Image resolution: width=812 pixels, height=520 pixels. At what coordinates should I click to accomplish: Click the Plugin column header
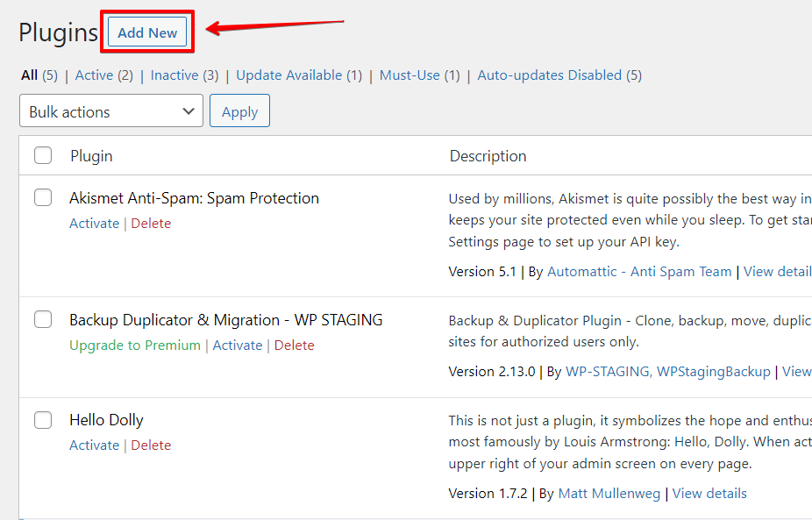(x=91, y=156)
